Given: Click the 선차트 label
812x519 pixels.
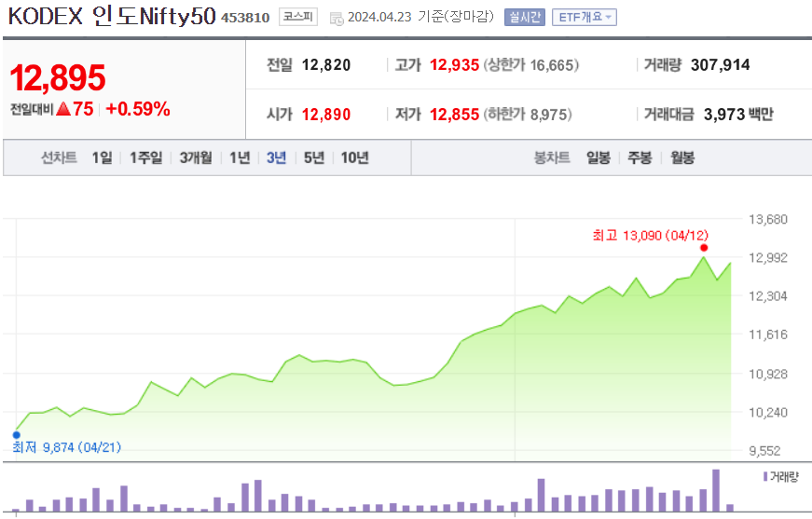Looking at the screenshot, I should pyautogui.click(x=59, y=157).
